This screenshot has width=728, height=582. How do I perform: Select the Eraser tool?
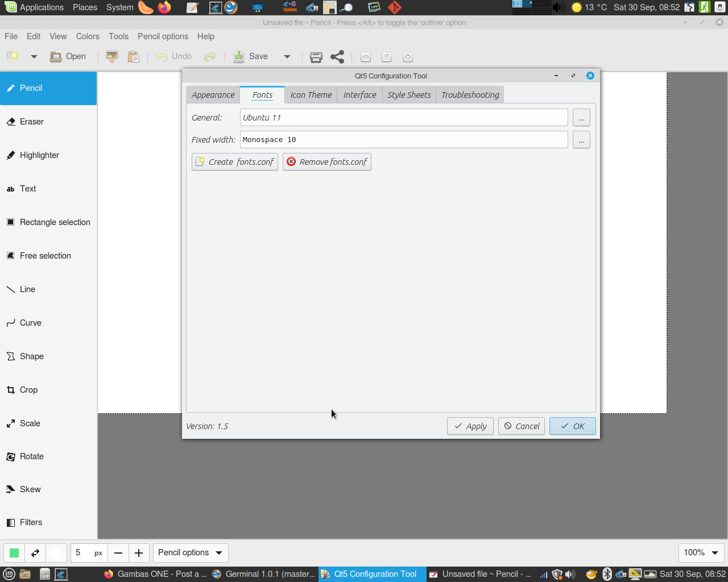pyautogui.click(x=32, y=122)
